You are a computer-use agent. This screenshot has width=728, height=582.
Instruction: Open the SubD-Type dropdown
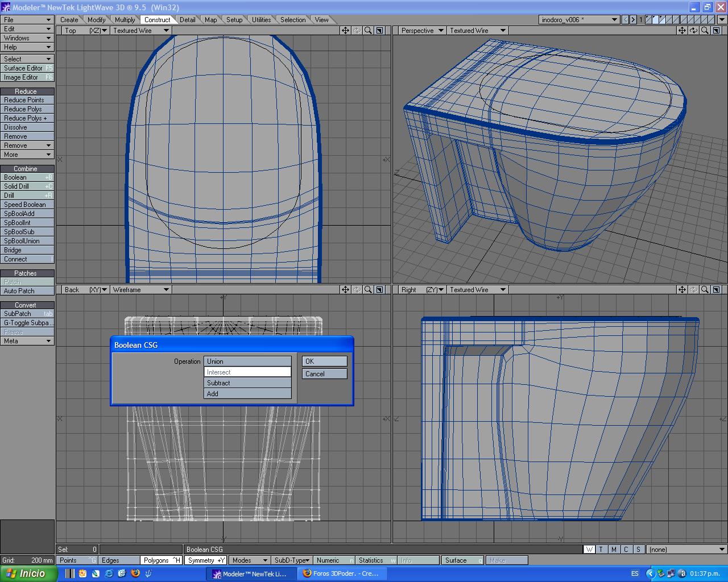click(291, 560)
